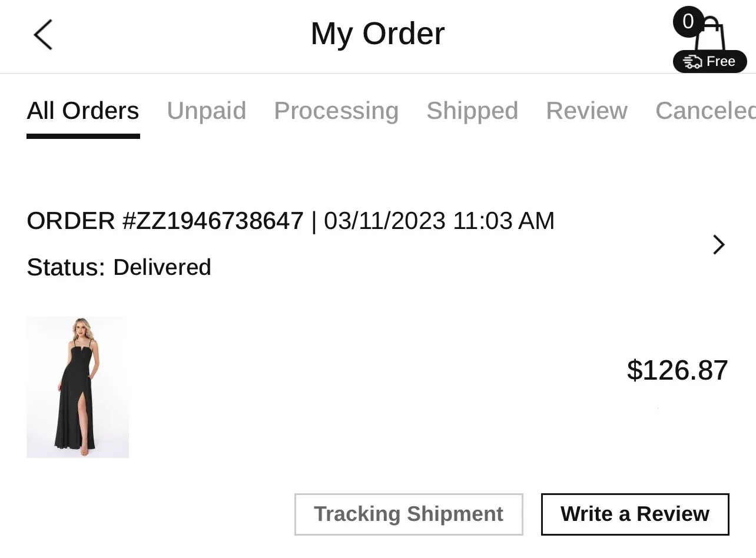Click the order date 03/11/2023 11:03 AM
This screenshot has height=558, width=756.
(x=439, y=221)
